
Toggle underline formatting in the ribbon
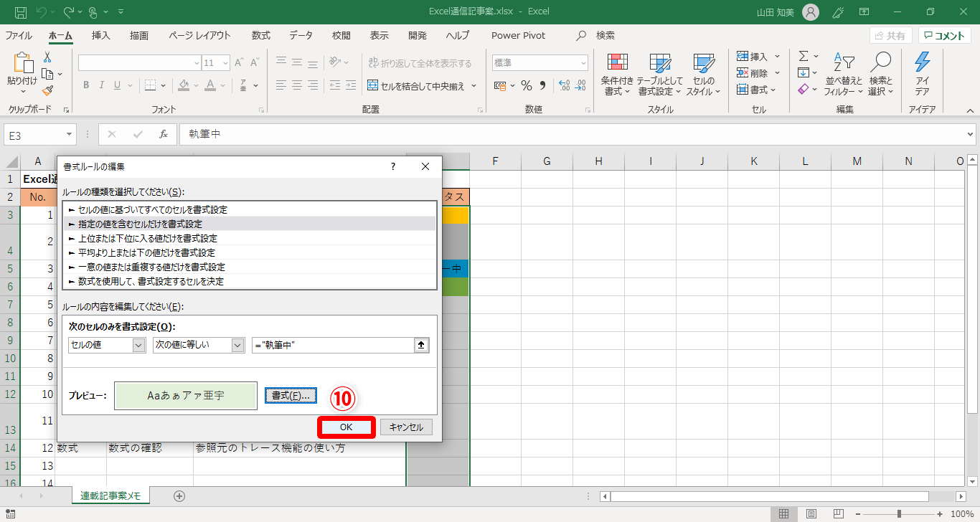pyautogui.click(x=118, y=86)
